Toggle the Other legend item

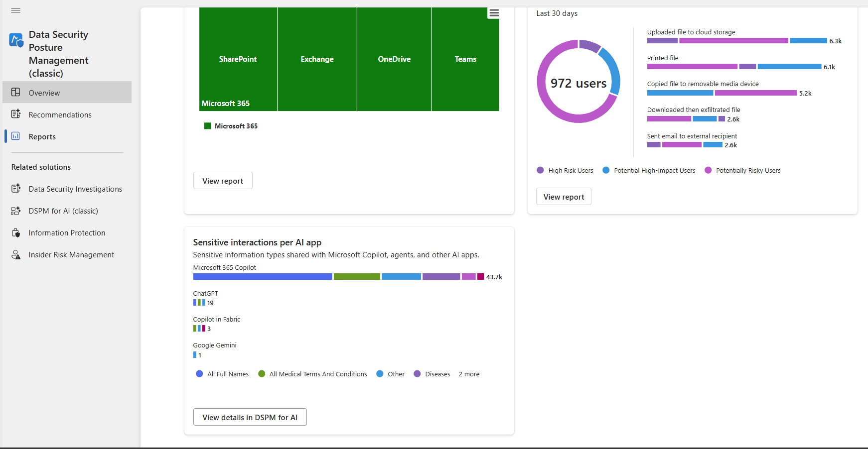391,374
